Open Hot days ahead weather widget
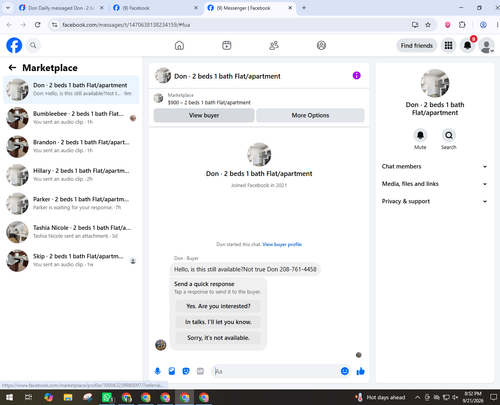The height and width of the screenshot is (405, 500). 380,397
